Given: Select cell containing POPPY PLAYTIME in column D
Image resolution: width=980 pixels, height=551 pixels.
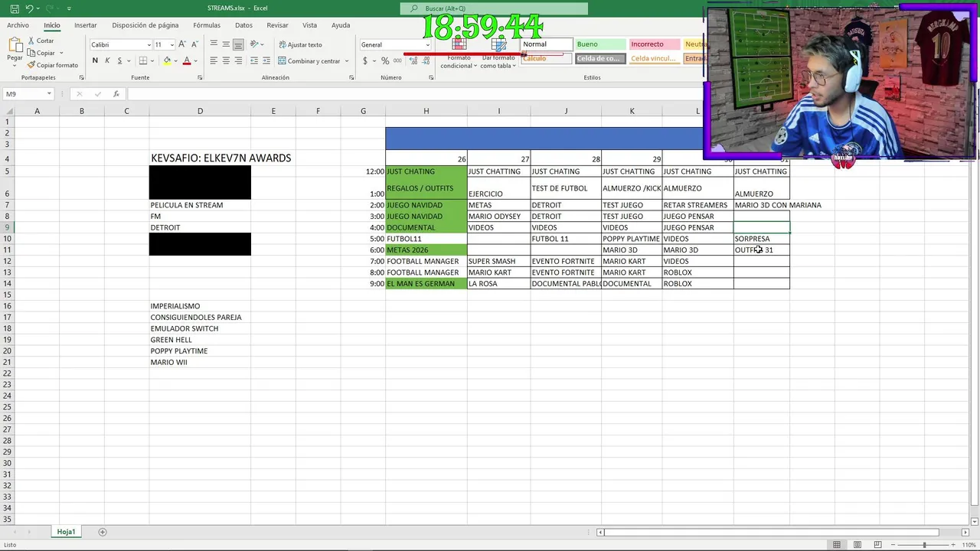Looking at the screenshot, I should tap(200, 351).
